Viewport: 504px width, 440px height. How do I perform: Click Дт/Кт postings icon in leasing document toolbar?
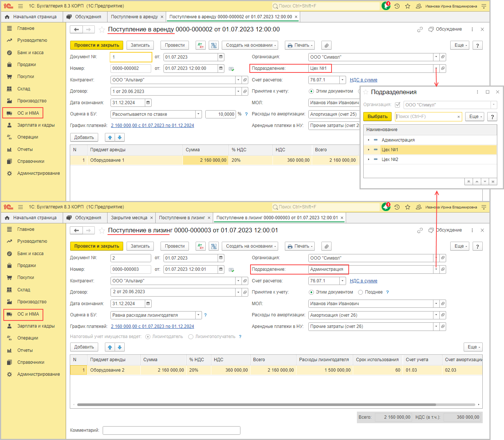coord(201,247)
